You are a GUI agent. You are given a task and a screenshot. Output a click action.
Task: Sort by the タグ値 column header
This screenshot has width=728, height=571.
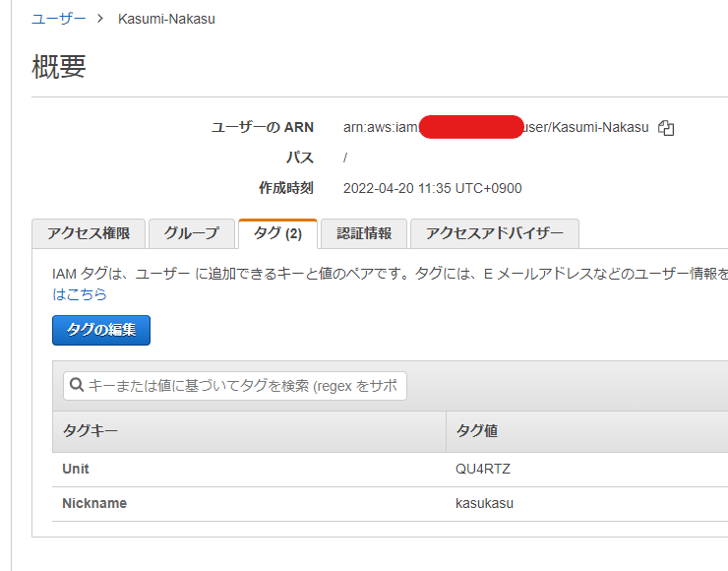(587, 431)
